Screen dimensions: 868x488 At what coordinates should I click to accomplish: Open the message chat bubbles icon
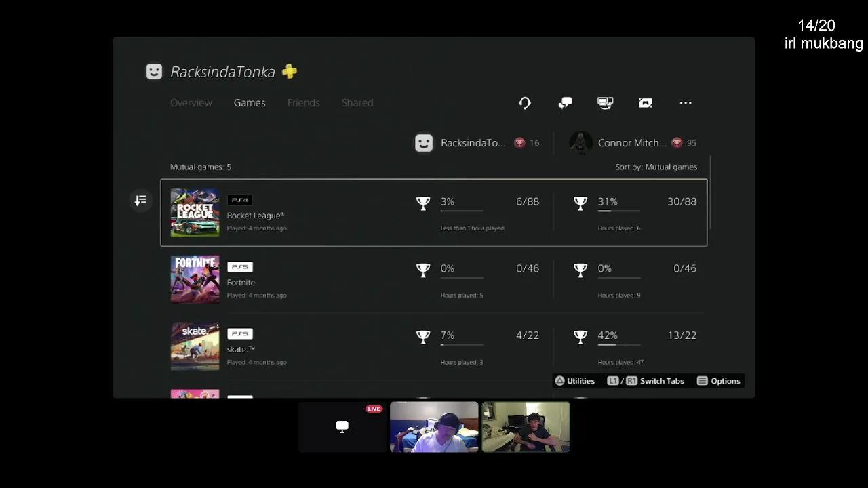coord(565,103)
